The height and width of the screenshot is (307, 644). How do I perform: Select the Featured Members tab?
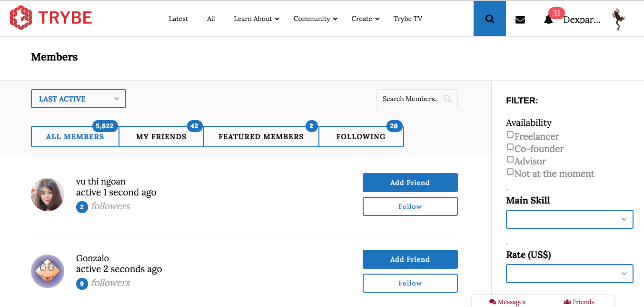(x=261, y=137)
